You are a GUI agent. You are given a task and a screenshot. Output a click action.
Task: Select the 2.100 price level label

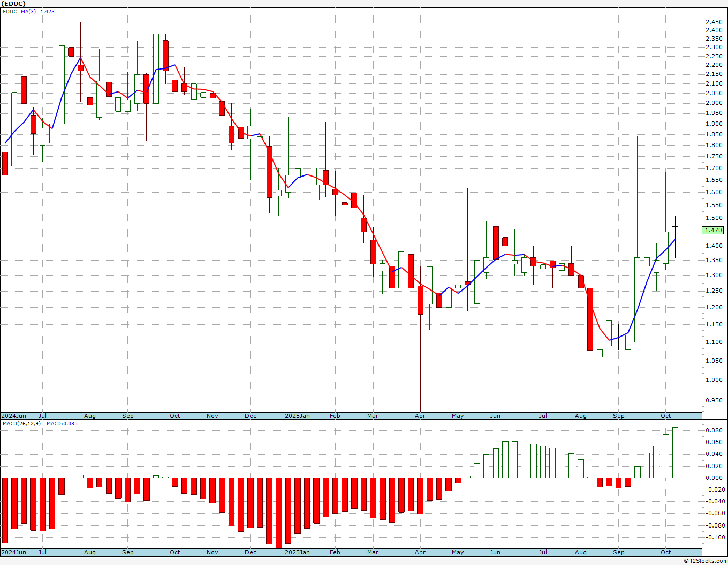[x=714, y=83]
